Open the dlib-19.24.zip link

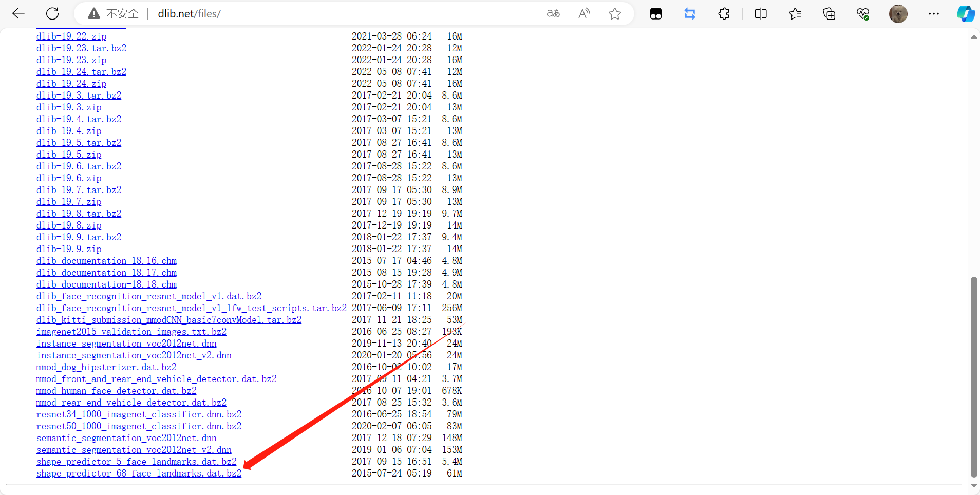tap(71, 83)
